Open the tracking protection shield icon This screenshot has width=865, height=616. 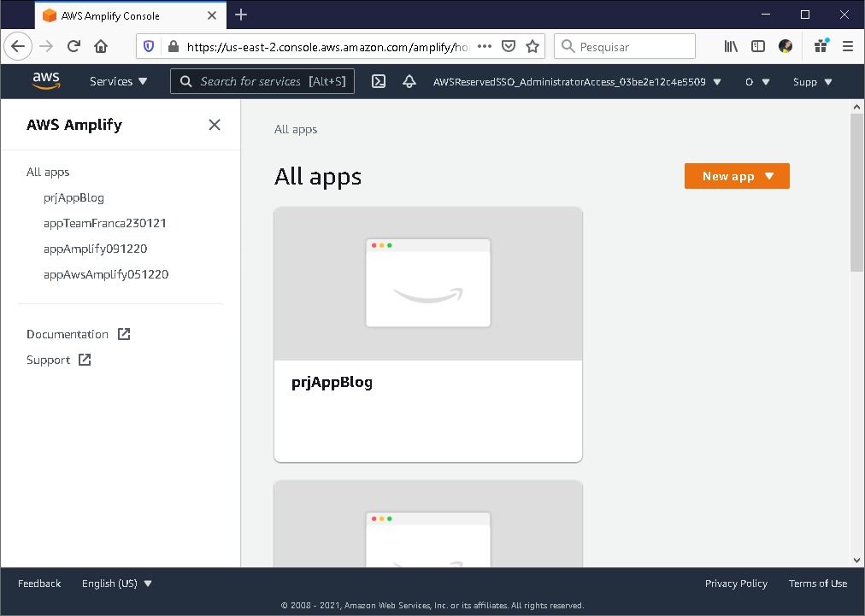pos(149,46)
